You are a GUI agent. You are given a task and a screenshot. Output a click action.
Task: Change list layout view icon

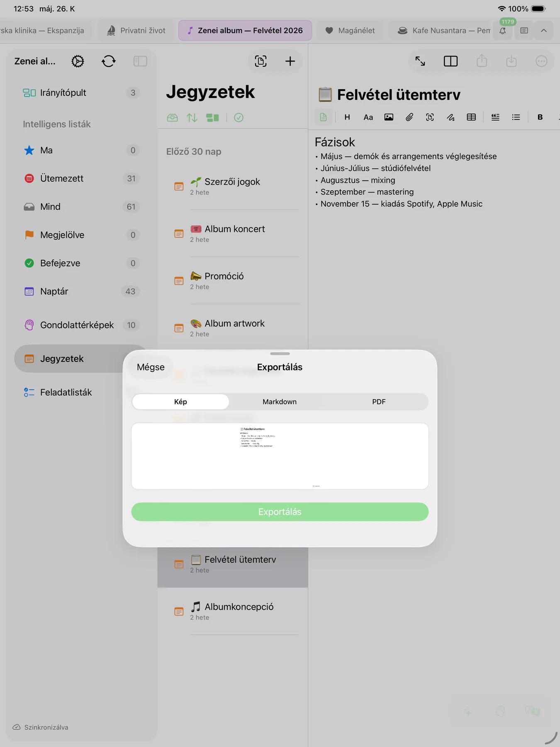(x=212, y=118)
